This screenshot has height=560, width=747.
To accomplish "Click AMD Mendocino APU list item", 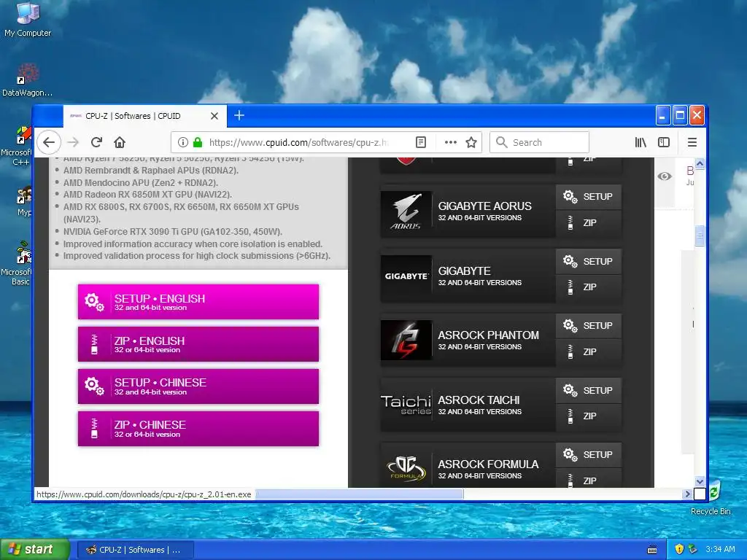I will click(141, 182).
